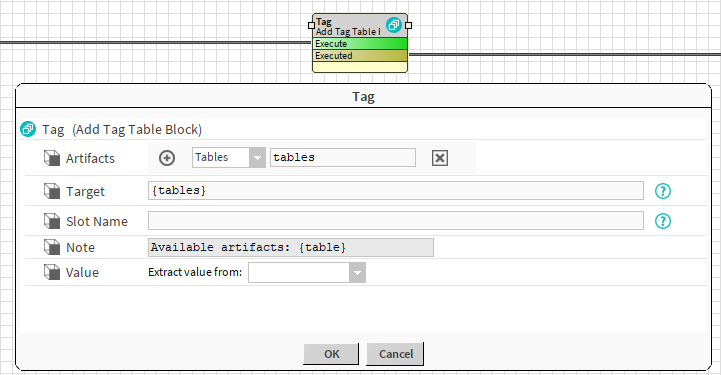Viewport: 721px width, 375px height.
Task: Open help for the Target field
Action: [x=663, y=191]
